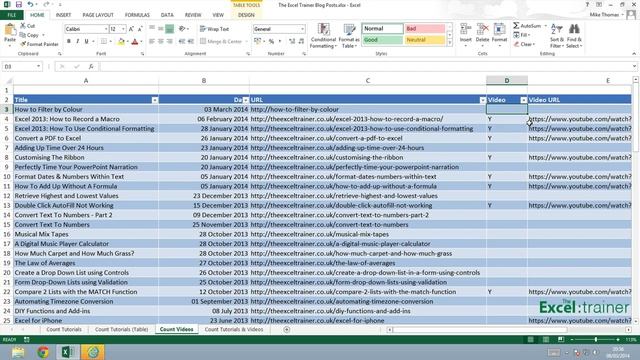Click cell 'Convert a PDF to Excel'
This screenshot has width=640, height=360.
(86, 138)
